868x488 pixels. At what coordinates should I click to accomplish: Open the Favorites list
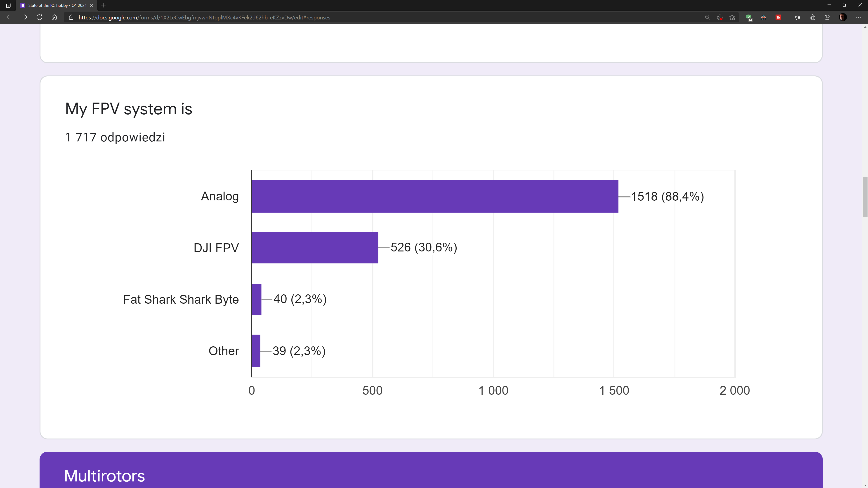click(797, 18)
